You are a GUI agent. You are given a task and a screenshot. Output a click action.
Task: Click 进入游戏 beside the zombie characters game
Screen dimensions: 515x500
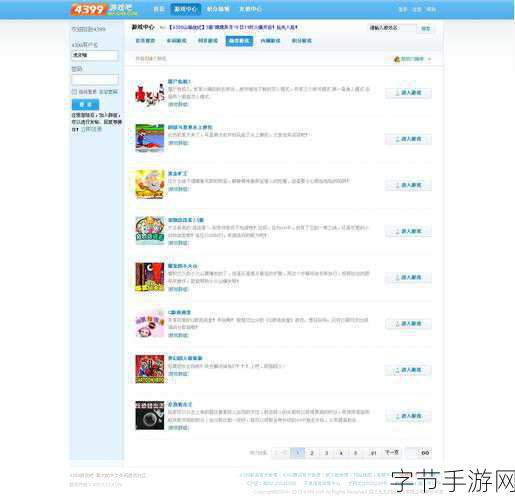408,93
